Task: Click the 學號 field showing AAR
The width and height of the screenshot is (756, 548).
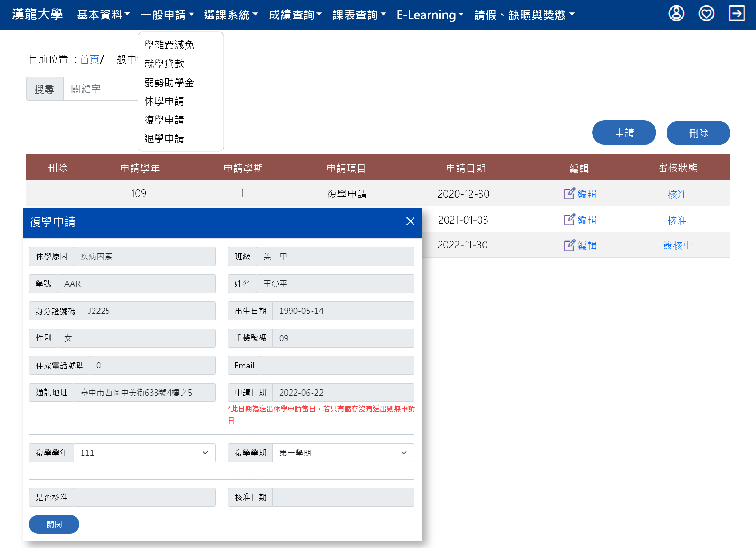Action: point(137,284)
